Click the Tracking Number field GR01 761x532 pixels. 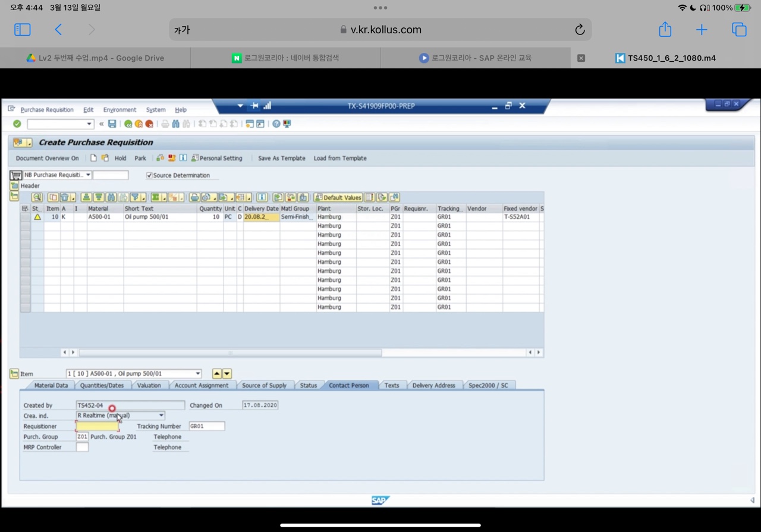[x=207, y=426]
